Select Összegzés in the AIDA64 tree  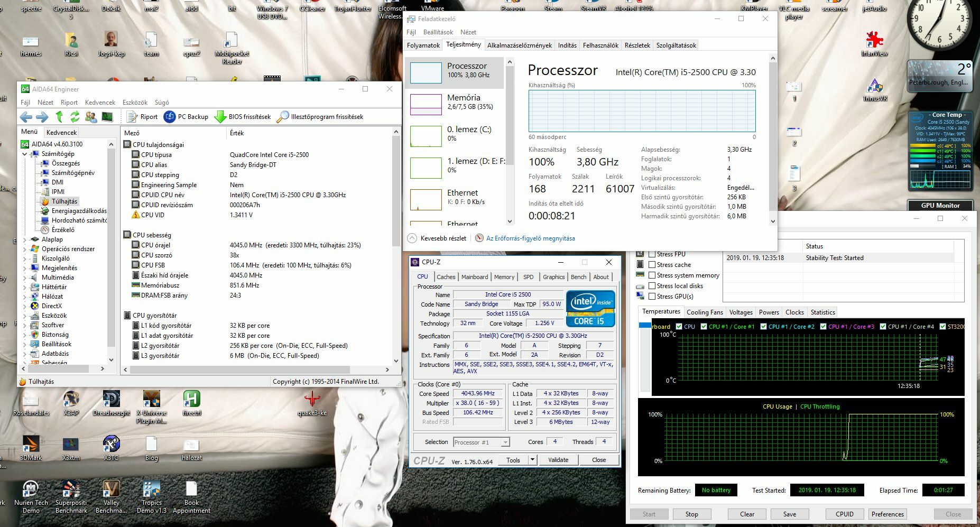66,163
